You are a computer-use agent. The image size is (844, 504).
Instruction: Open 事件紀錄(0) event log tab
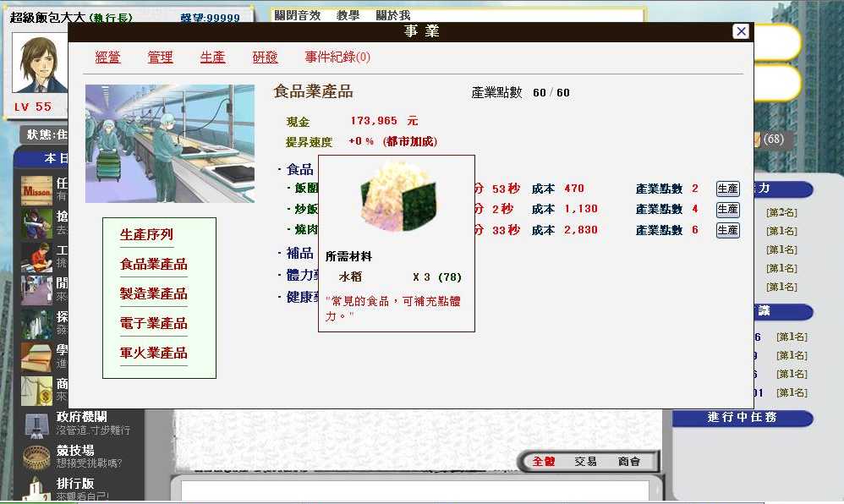click(337, 58)
